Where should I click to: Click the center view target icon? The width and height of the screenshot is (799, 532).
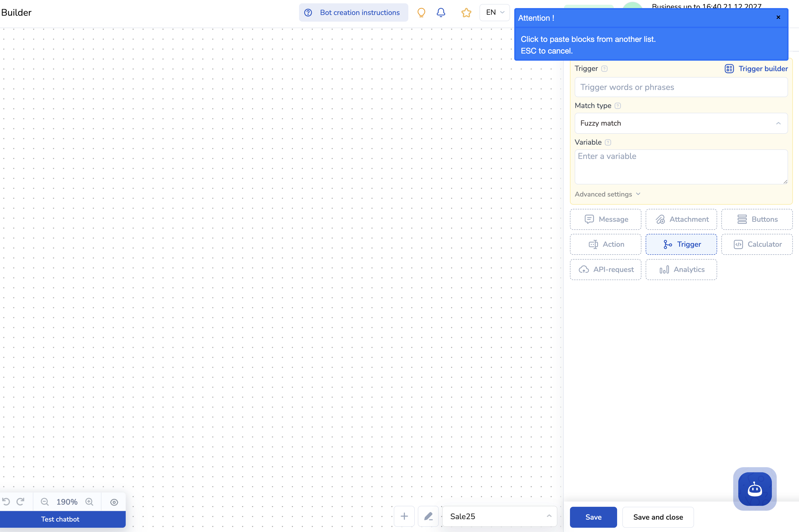pyautogui.click(x=114, y=502)
